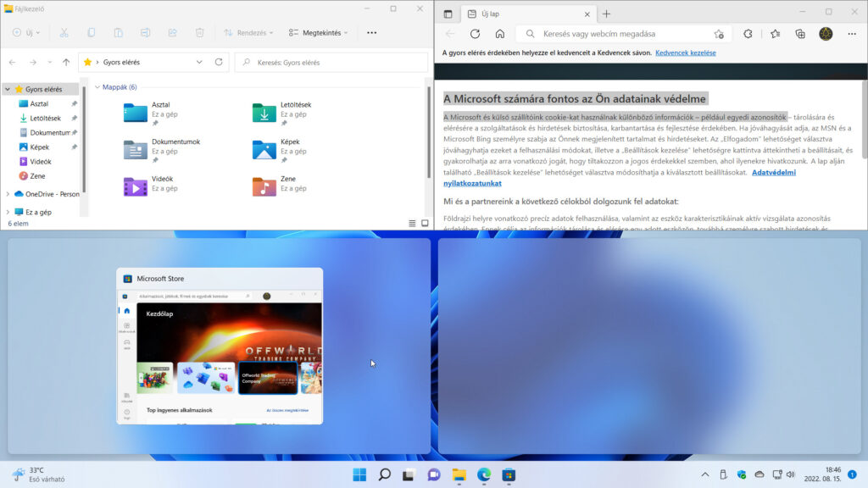The height and width of the screenshot is (488, 868).
Task: Open Task View on the taskbar
Action: [409, 474]
